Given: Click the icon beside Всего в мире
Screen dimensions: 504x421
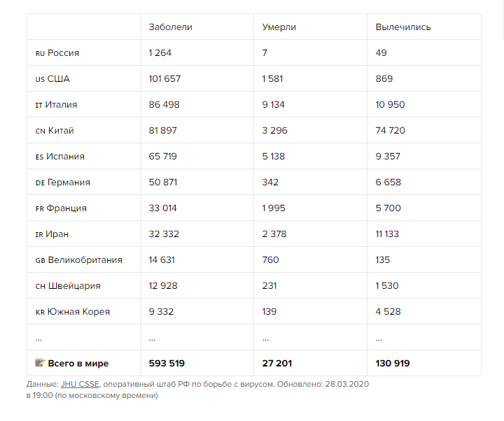Looking at the screenshot, I should tap(40, 363).
